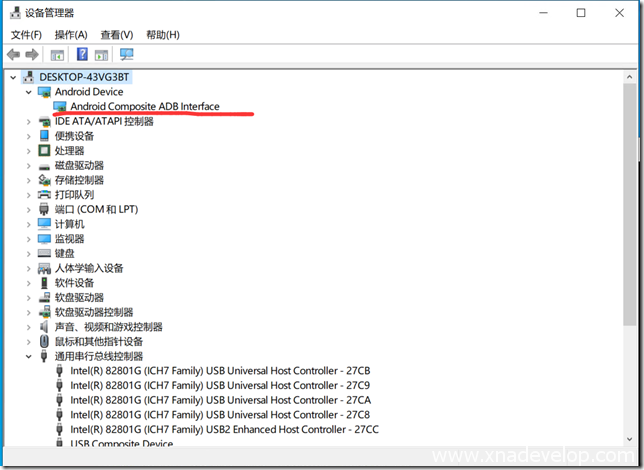Collapse the Android Device category

coord(29,92)
